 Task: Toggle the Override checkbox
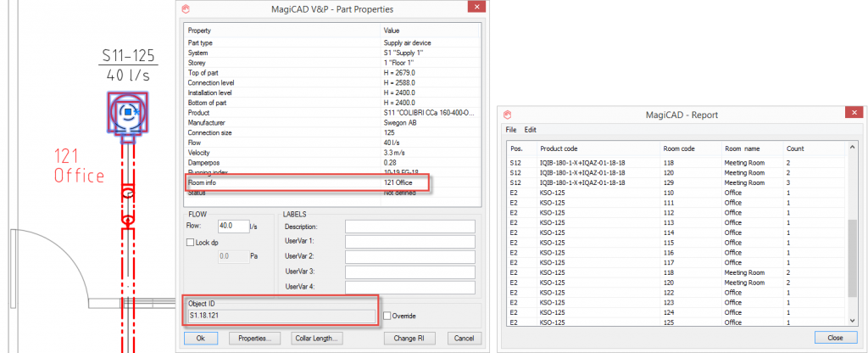(x=387, y=316)
